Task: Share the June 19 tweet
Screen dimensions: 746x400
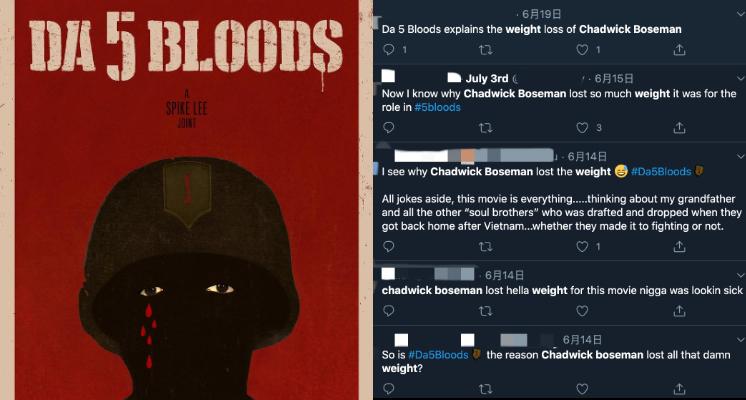Action: coord(679,49)
